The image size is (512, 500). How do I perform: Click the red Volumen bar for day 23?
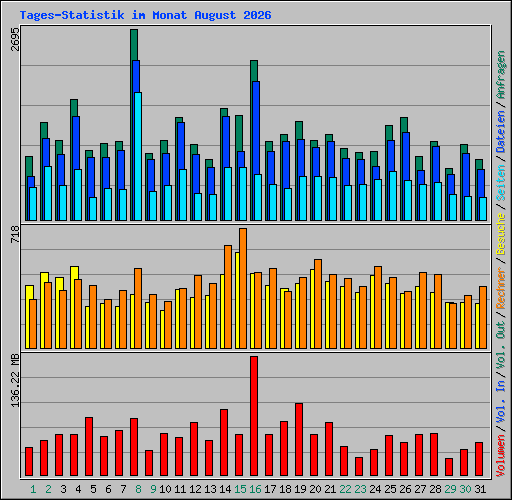click(359, 467)
